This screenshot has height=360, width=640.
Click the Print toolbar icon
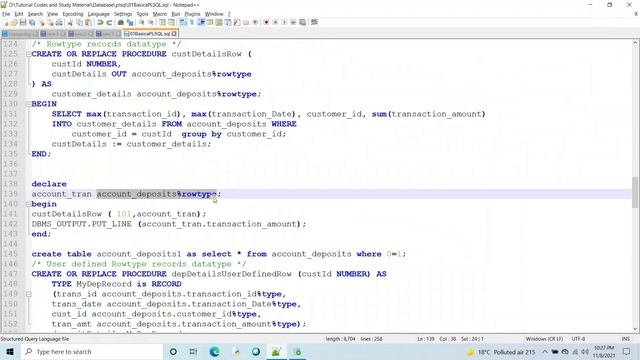tap(59, 22)
